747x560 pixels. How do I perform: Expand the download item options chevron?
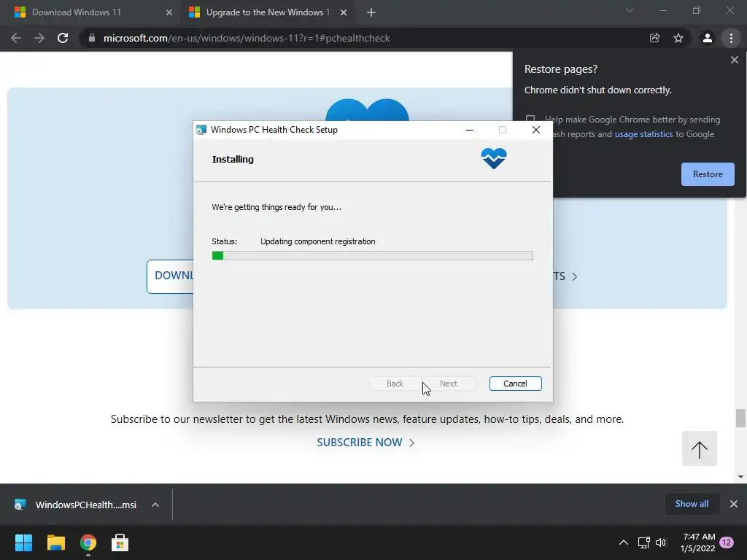(x=155, y=505)
